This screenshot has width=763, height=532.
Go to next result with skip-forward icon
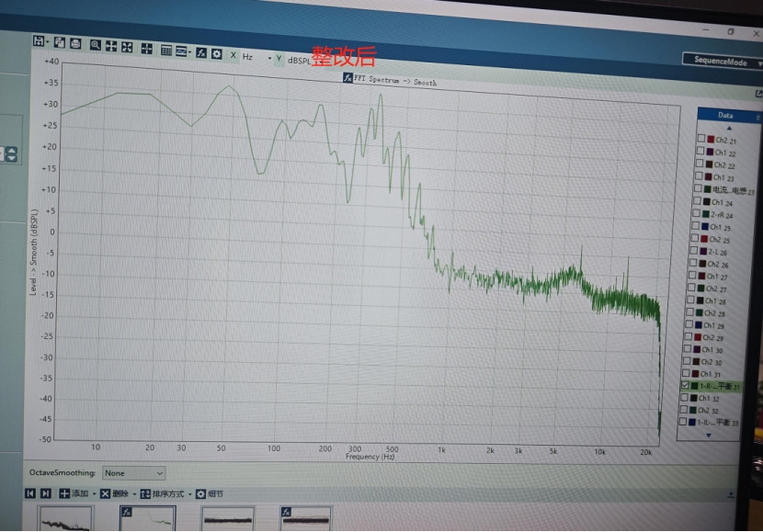point(45,493)
